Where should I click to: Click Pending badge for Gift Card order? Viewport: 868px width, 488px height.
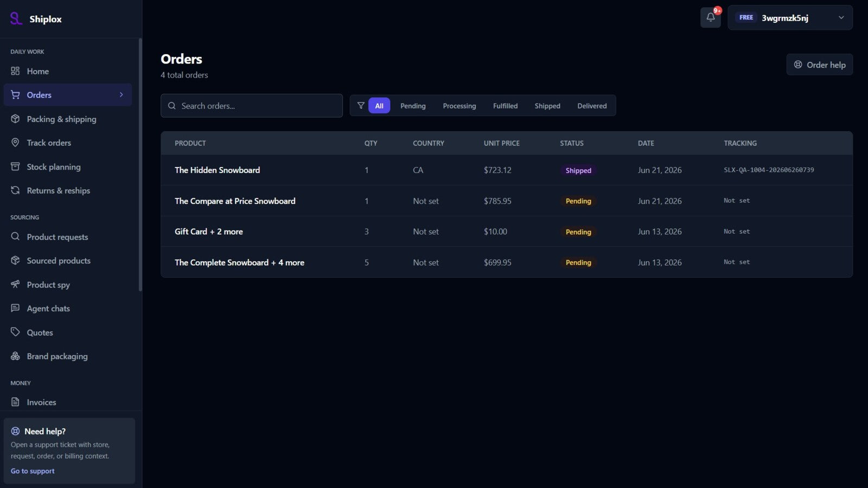(578, 232)
